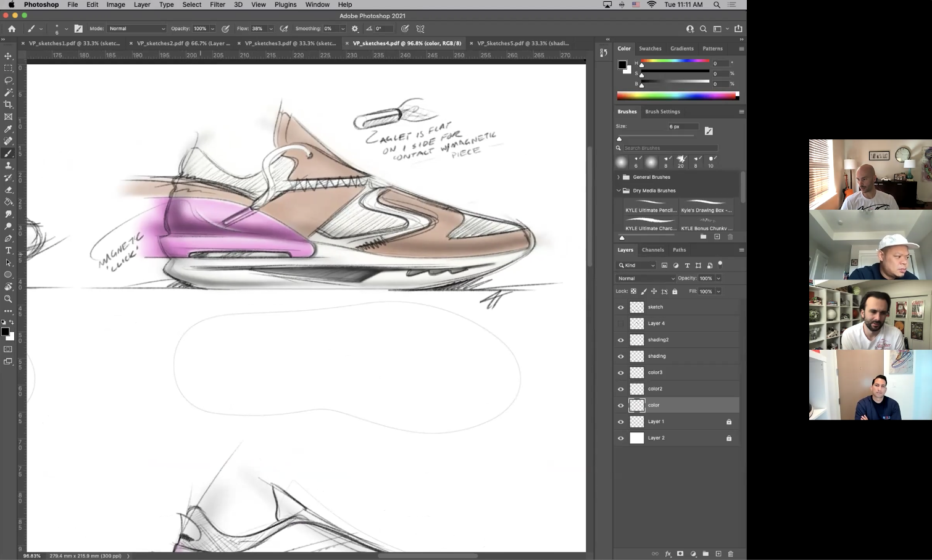
Task: Select the Paint Bucket tool
Action: pyautogui.click(x=8, y=202)
